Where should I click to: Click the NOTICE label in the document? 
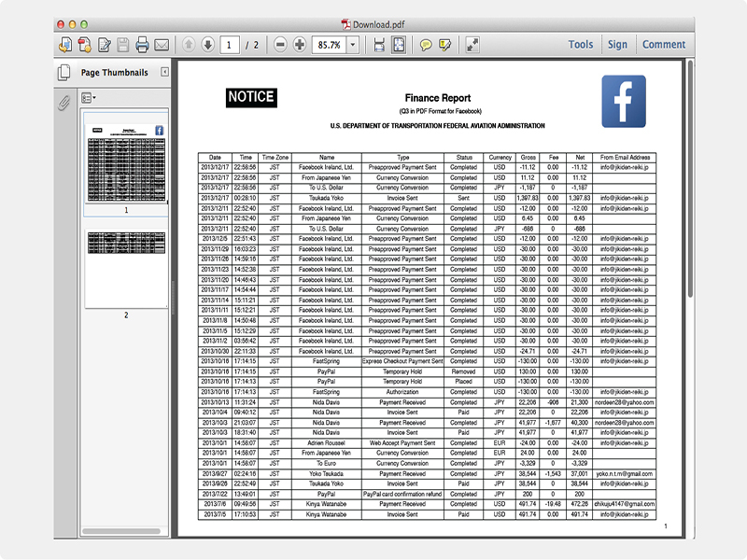(x=251, y=97)
